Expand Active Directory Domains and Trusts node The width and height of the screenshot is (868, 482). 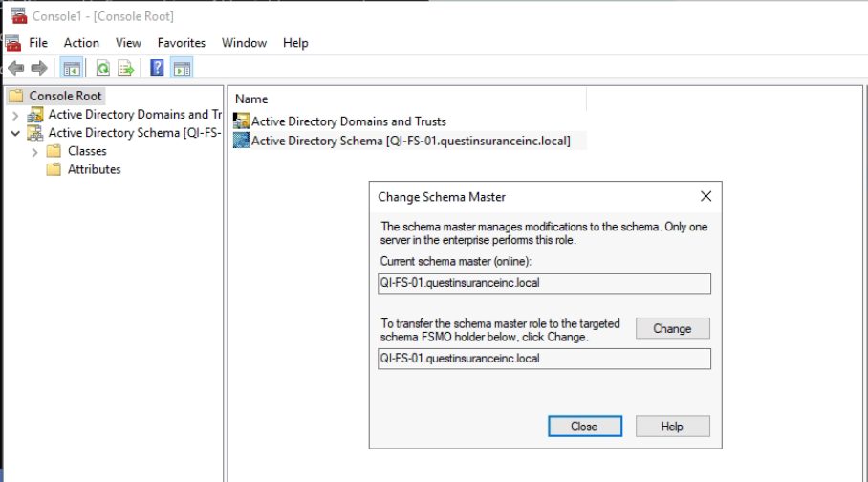15,115
